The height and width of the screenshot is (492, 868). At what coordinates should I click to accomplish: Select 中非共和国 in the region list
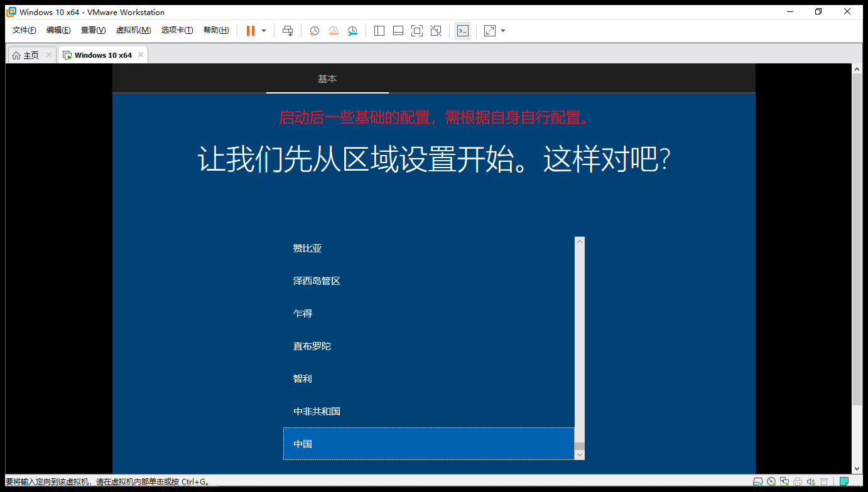click(429, 412)
